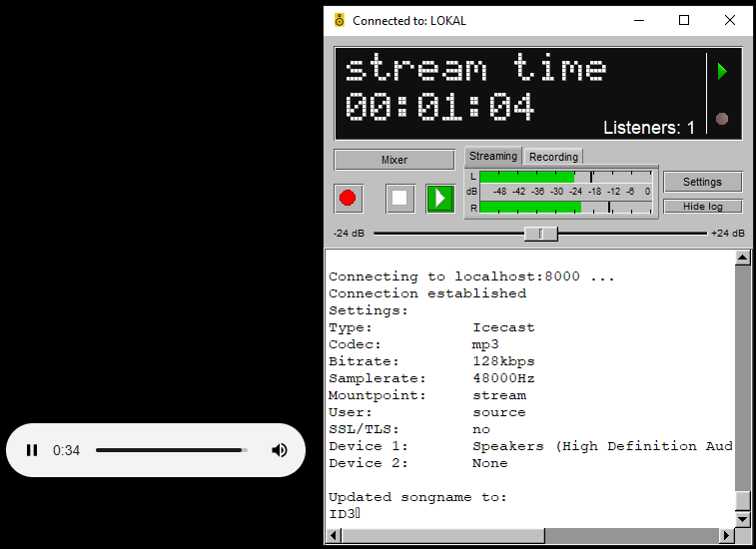Click the left channel VU meter
The image size is (756, 549).
coord(566,177)
